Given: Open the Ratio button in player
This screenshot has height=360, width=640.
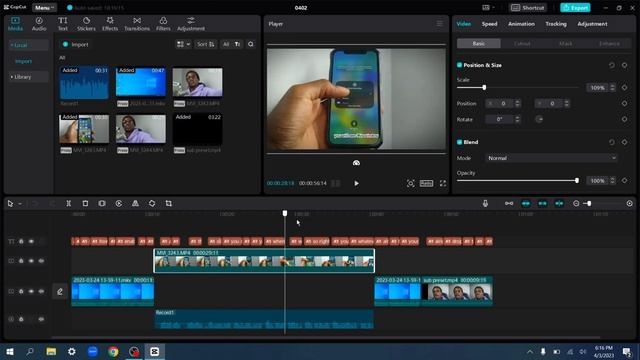Looking at the screenshot, I should [x=426, y=183].
